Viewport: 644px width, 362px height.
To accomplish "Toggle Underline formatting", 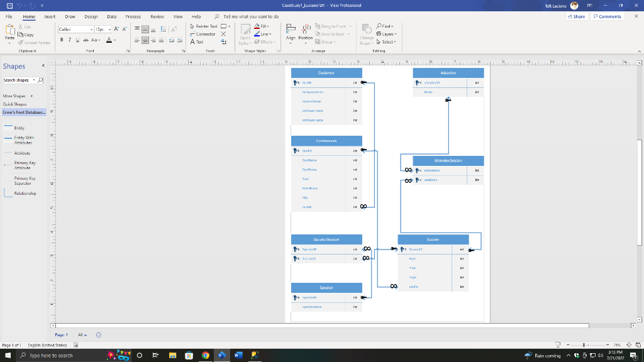I will click(77, 40).
